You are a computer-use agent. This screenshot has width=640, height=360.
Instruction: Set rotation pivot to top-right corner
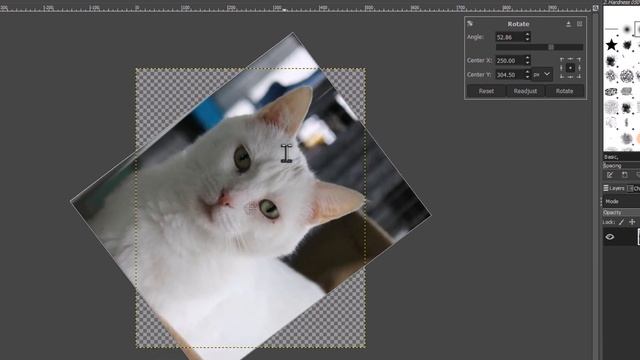tap(579, 60)
